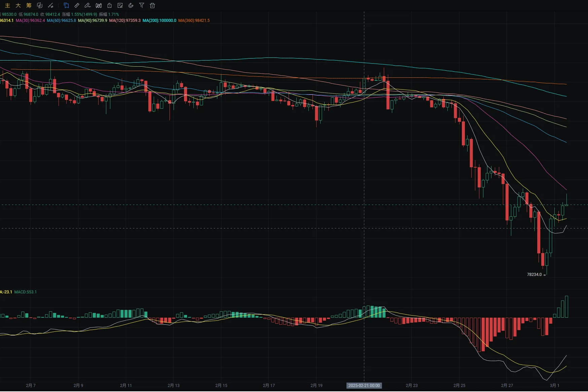Select the trend line drawing tool

[50, 5]
